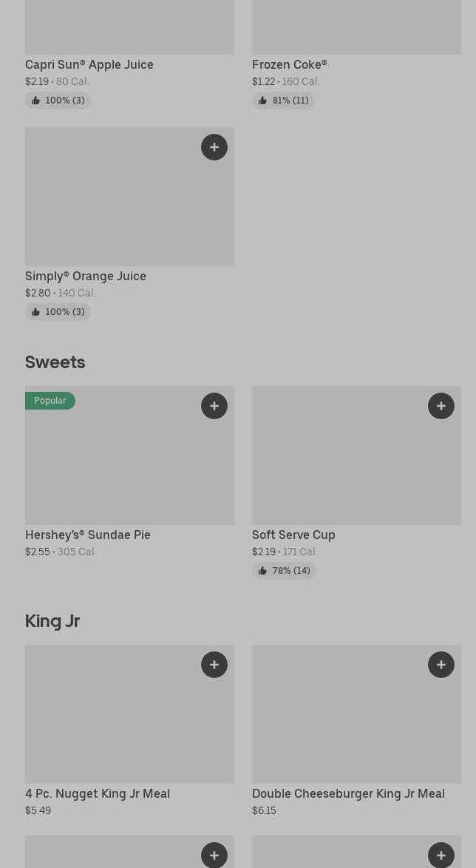The image size is (476, 868).
Task: Open Hershey's Sundae Pie details
Action: (x=88, y=535)
